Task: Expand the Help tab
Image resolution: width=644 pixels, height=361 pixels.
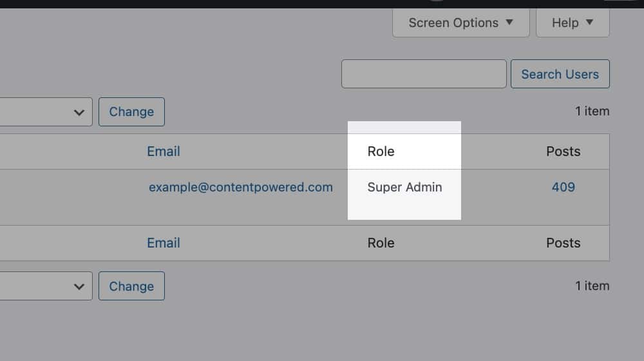Action: point(573,23)
